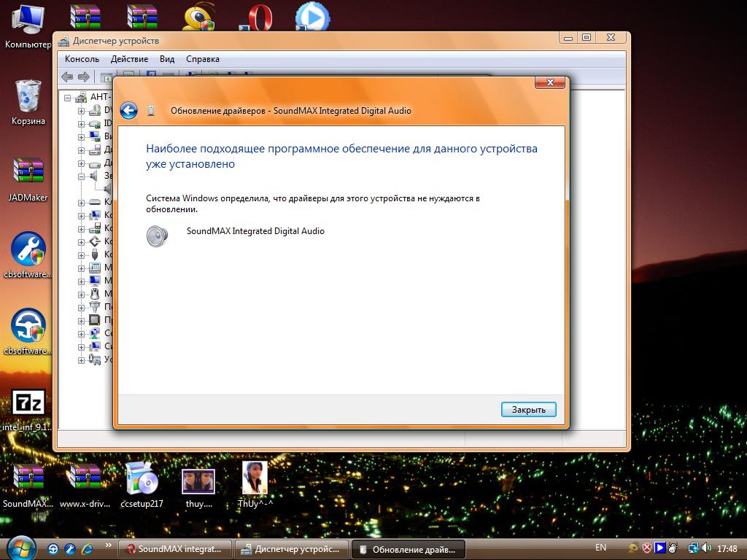Open the Справка menu

pyautogui.click(x=203, y=59)
